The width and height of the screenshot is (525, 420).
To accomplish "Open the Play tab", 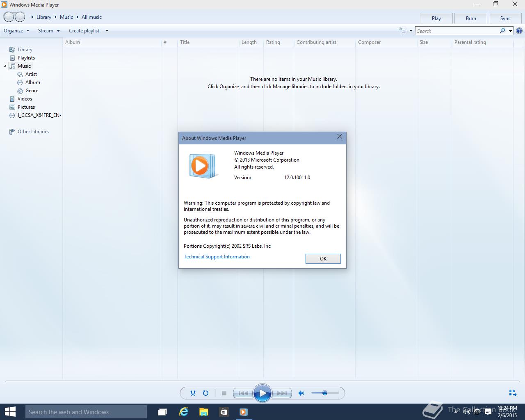I will [436, 18].
